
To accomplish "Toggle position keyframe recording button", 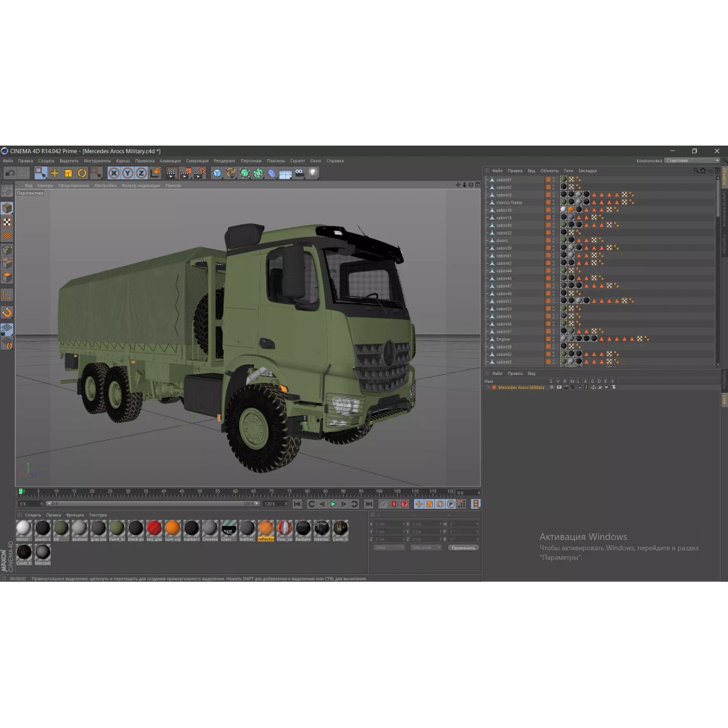I will (419, 504).
